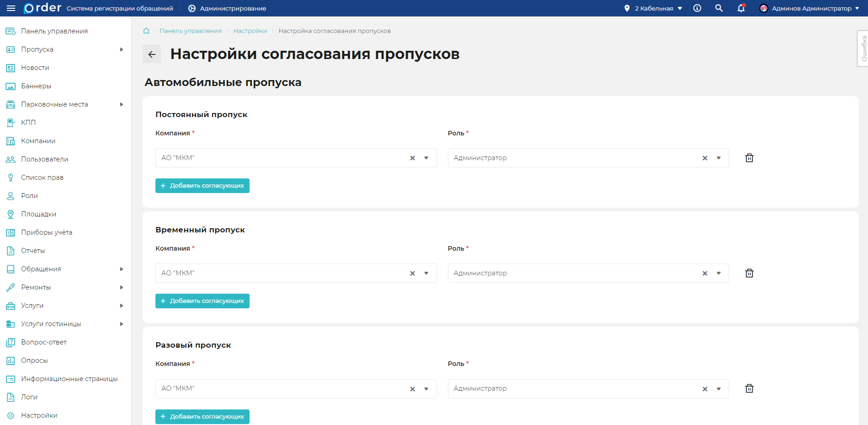This screenshot has height=425, width=868.
Task: Click Добавить согласующих under Постоянный пропуск
Action: point(202,185)
